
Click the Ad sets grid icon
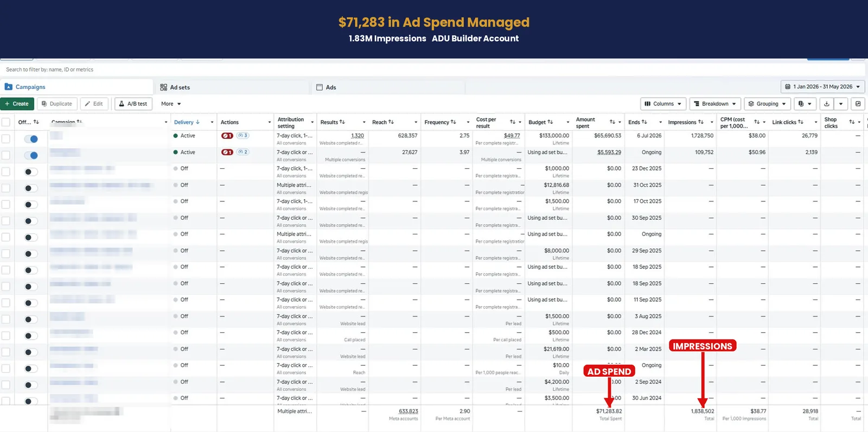(x=163, y=87)
